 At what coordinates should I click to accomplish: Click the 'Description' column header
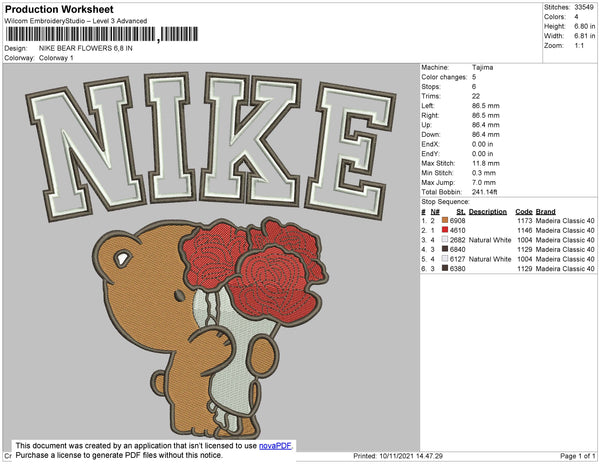488,212
